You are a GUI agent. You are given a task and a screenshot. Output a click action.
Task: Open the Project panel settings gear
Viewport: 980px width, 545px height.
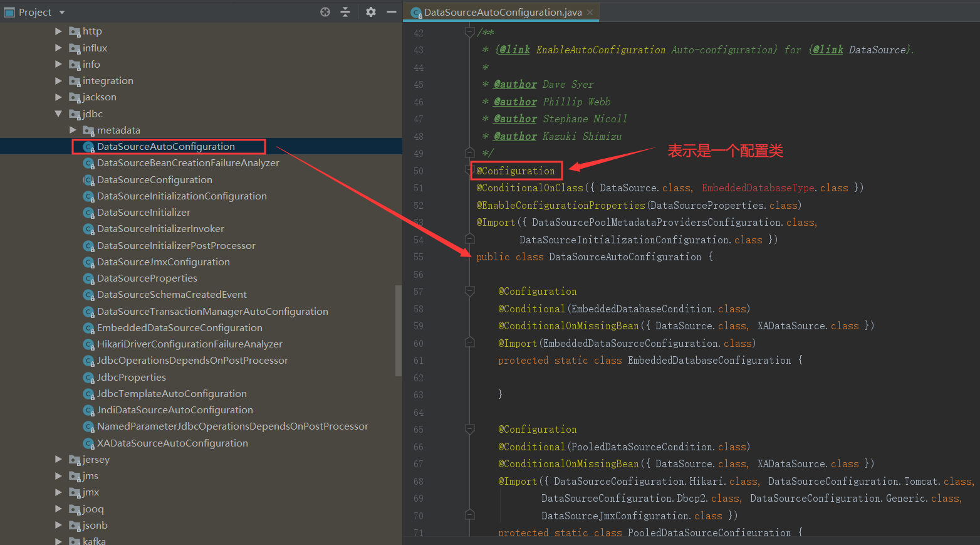tap(370, 11)
